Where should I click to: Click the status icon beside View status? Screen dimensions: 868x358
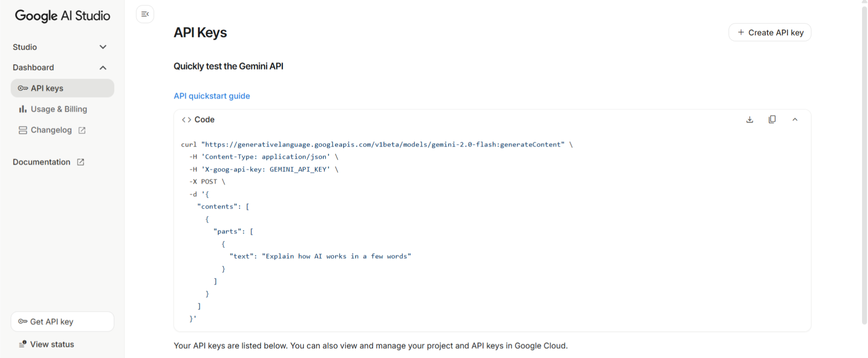23,344
